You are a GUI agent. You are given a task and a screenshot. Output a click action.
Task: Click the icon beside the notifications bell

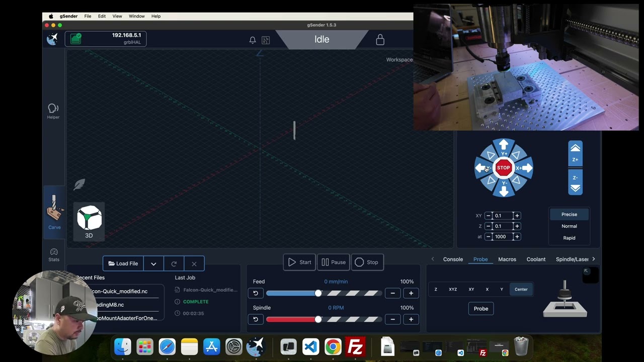click(x=266, y=40)
